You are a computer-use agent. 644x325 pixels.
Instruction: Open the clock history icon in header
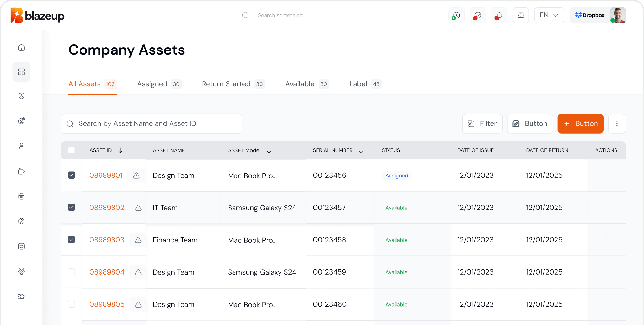point(456,15)
